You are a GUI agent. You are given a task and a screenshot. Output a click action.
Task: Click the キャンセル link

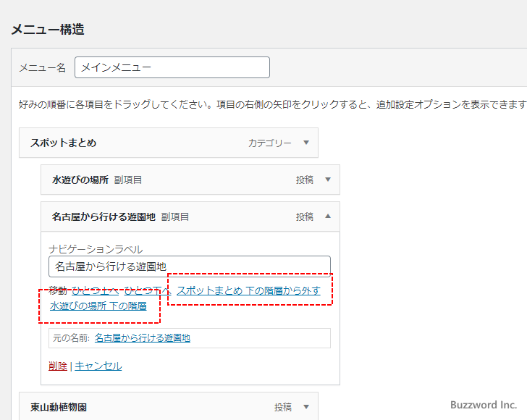coord(98,366)
